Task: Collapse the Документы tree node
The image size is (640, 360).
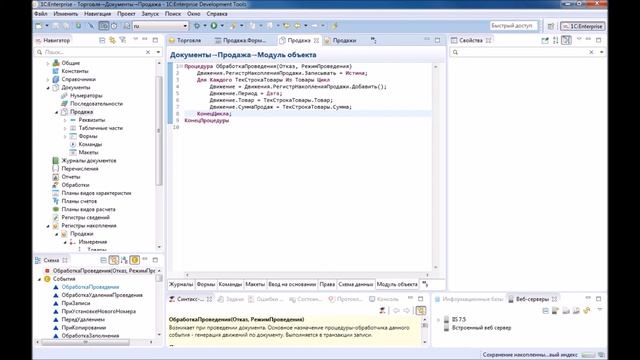Action: point(48,88)
